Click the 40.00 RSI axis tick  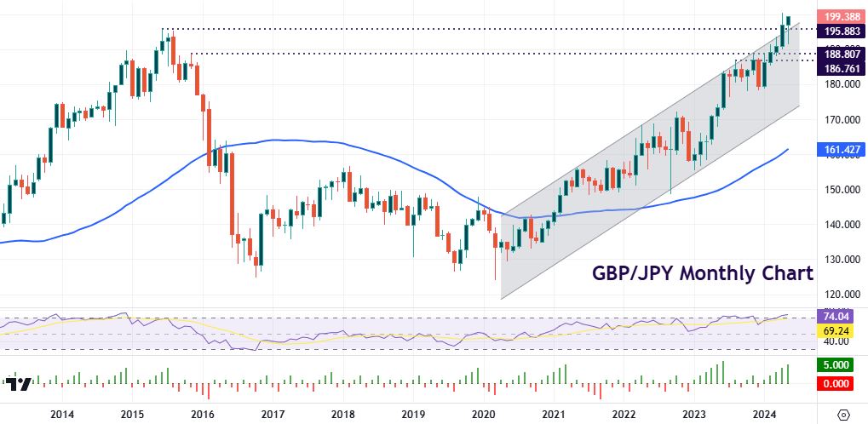[839, 341]
